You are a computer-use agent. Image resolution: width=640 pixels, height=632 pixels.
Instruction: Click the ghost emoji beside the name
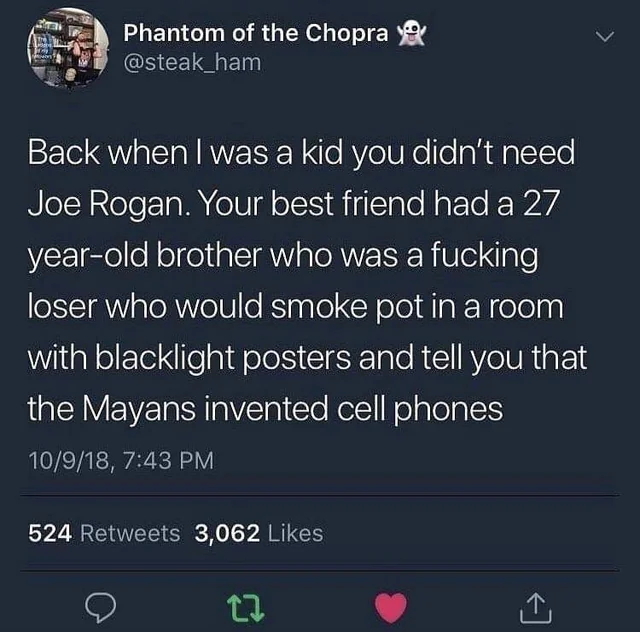[412, 33]
